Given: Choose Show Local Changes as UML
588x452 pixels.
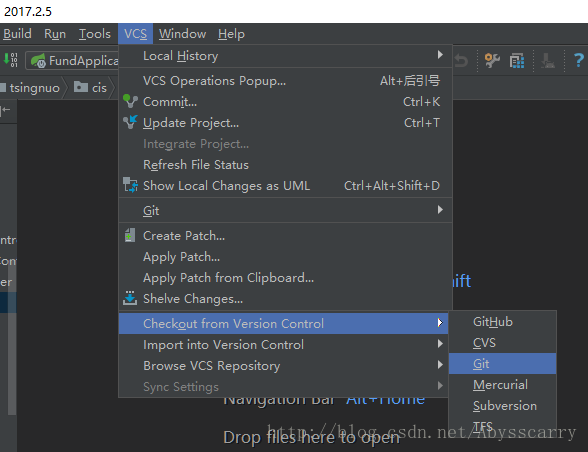Looking at the screenshot, I should (285, 186).
